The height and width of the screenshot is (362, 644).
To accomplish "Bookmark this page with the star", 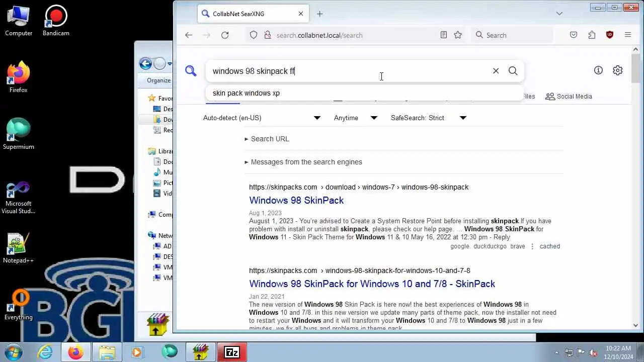I will [x=458, y=35].
